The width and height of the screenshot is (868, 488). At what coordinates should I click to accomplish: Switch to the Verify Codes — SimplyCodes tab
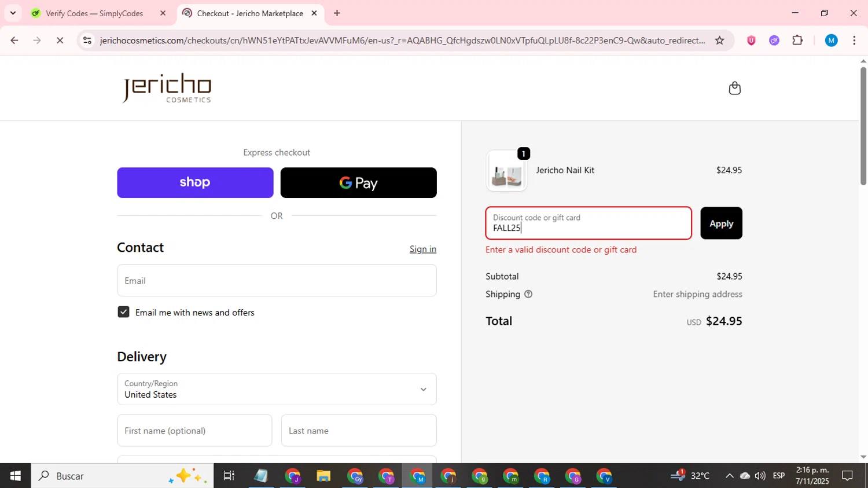(x=94, y=13)
